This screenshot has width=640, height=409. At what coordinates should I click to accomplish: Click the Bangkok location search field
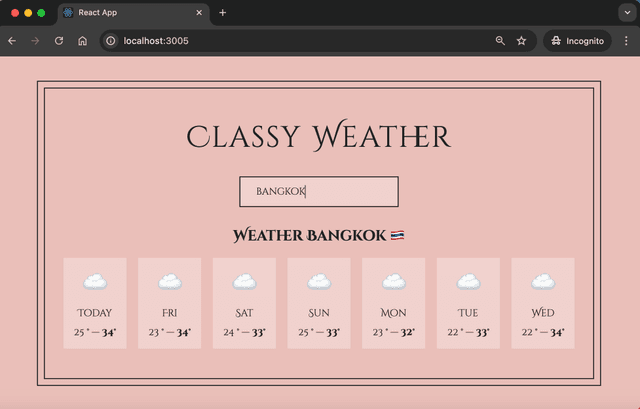coord(319,191)
